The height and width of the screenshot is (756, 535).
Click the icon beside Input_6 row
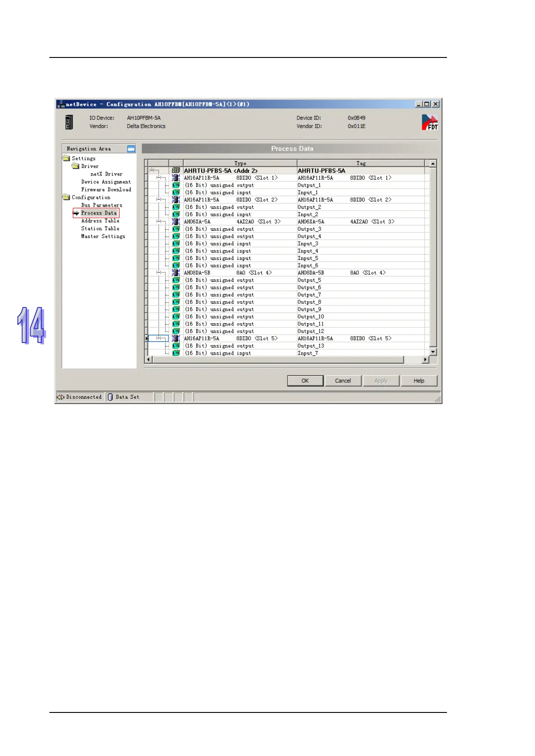point(176,266)
